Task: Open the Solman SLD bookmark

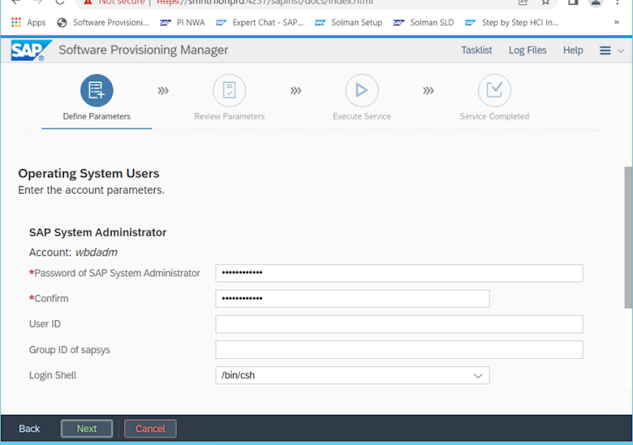Action: click(x=424, y=23)
